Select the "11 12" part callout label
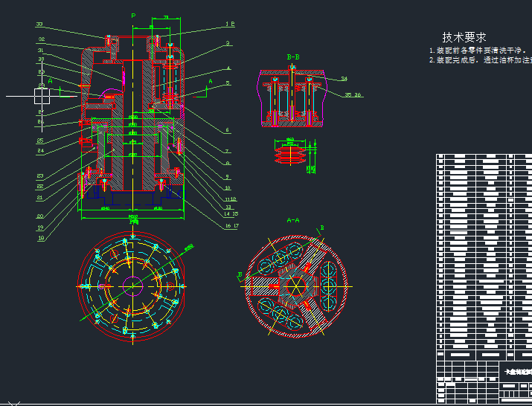Image resolution: width=532 pixels, height=406 pixels. (x=231, y=199)
